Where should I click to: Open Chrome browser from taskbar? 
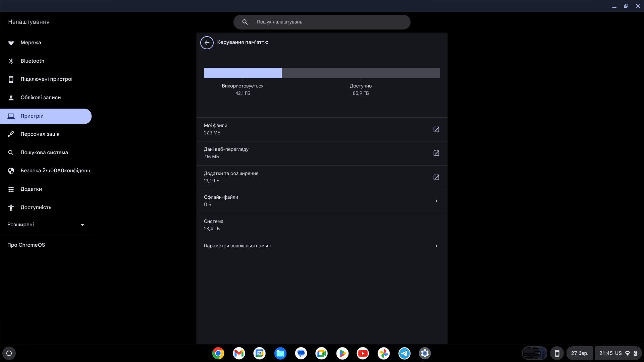point(218,353)
